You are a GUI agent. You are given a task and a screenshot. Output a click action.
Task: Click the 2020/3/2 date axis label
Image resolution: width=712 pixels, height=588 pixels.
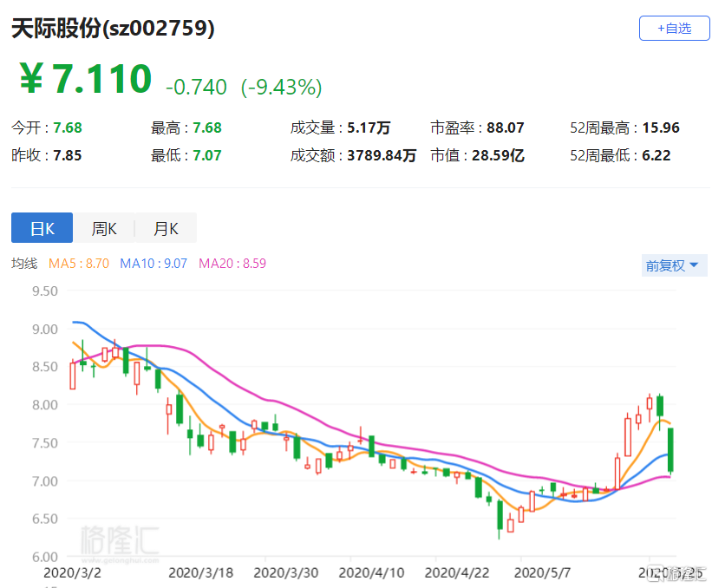[72, 573]
